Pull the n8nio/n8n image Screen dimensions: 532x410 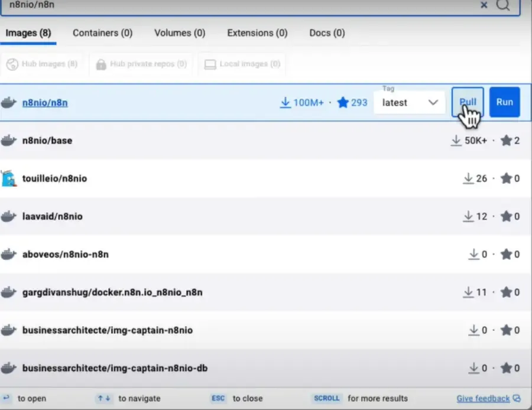[468, 102]
